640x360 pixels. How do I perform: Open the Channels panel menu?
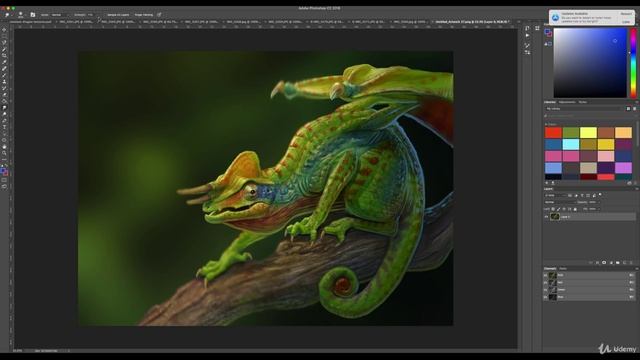click(636, 269)
